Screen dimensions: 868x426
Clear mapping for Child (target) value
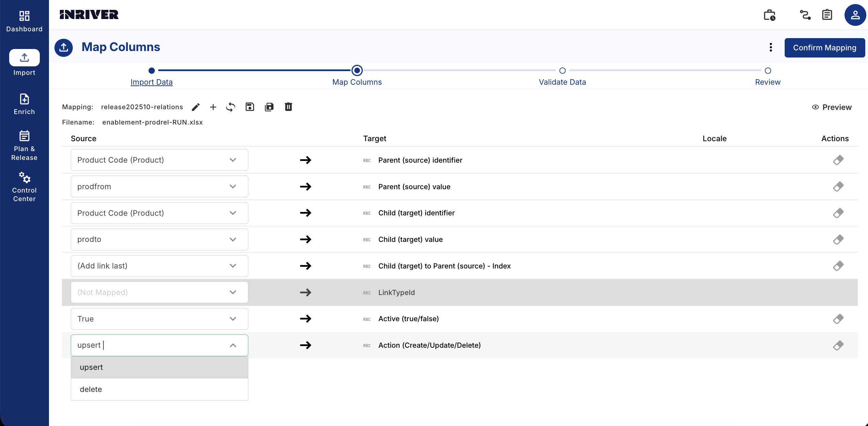click(838, 240)
